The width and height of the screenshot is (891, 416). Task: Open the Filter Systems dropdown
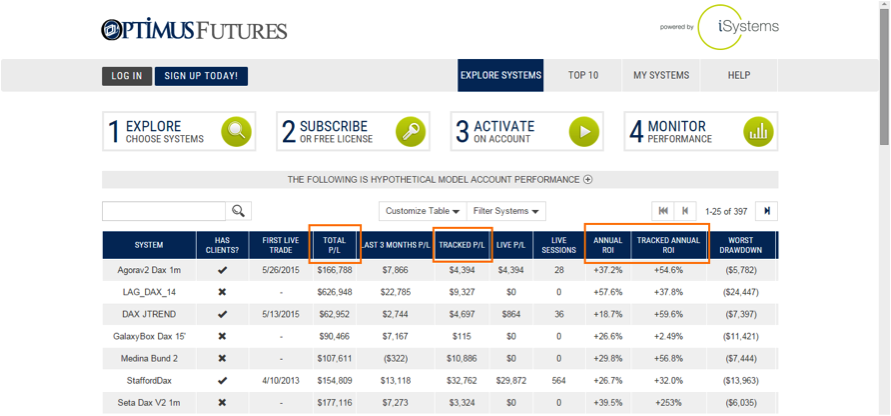pos(506,211)
